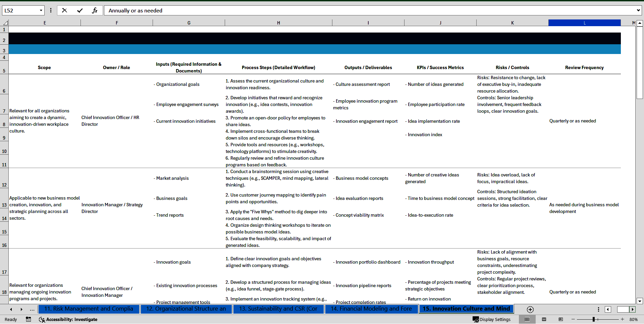Click the Enter checkmark icon in the formula bar
Image resolution: width=644 pixels, height=324 pixels.
80,10
